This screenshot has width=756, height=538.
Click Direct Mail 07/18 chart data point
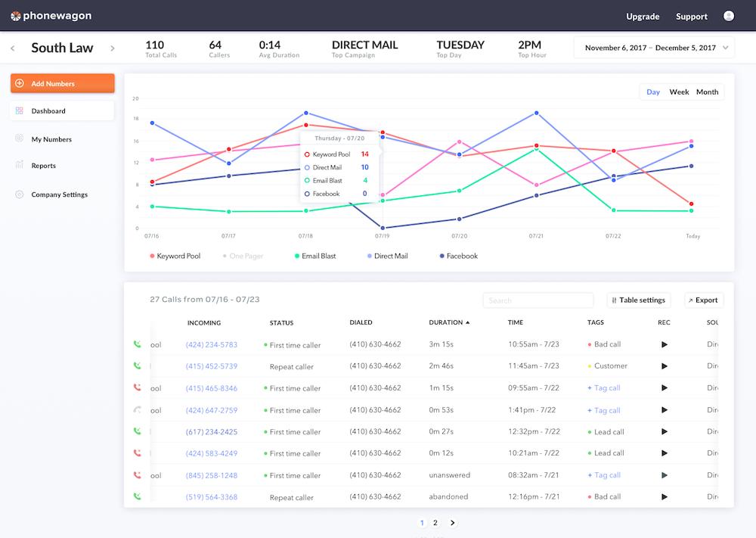click(x=306, y=113)
